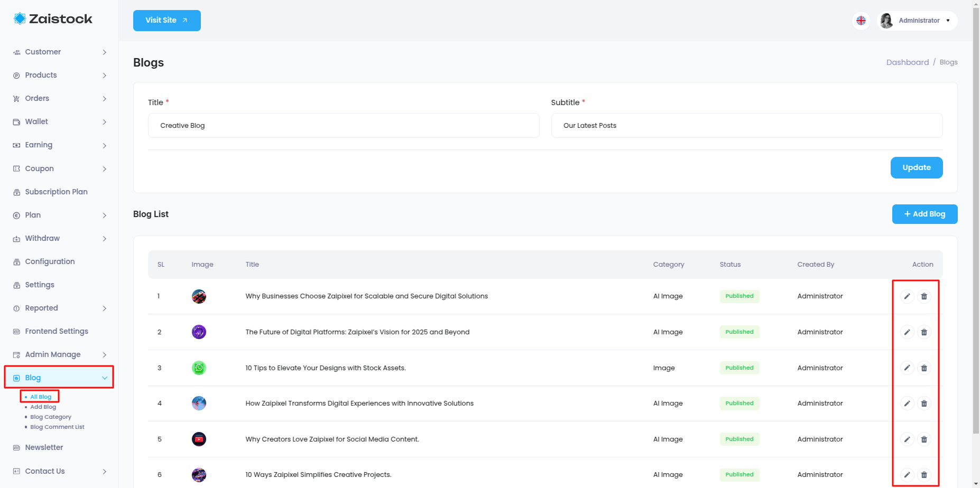Screen dimensions: 980x488
Task: Click the Visit Site button
Action: click(x=167, y=21)
